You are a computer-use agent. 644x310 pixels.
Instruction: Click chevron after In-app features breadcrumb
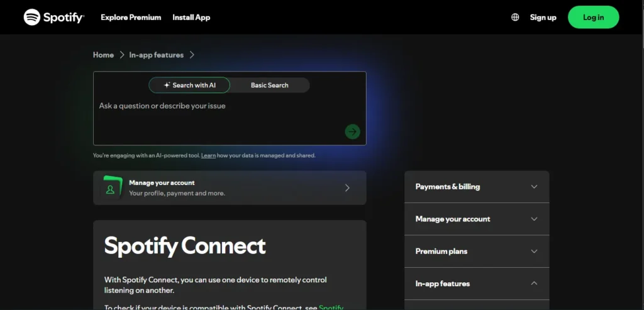(x=192, y=55)
